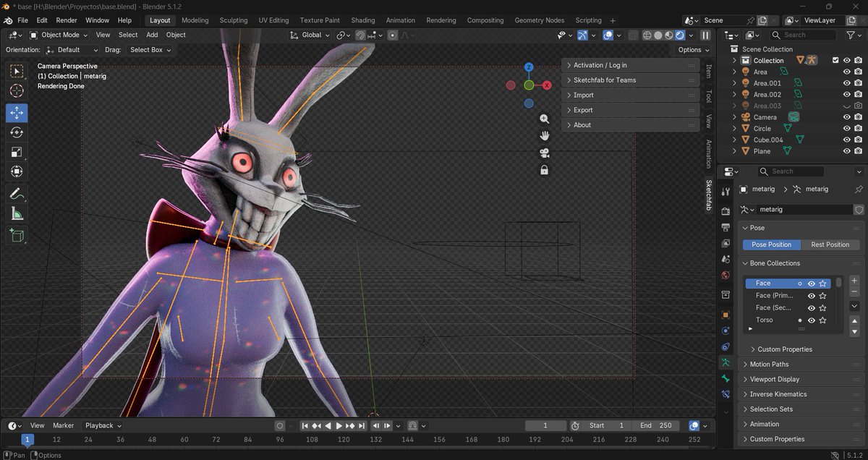Open the Drag Select Box dropdown
The height and width of the screenshot is (460, 868).
coord(150,50)
